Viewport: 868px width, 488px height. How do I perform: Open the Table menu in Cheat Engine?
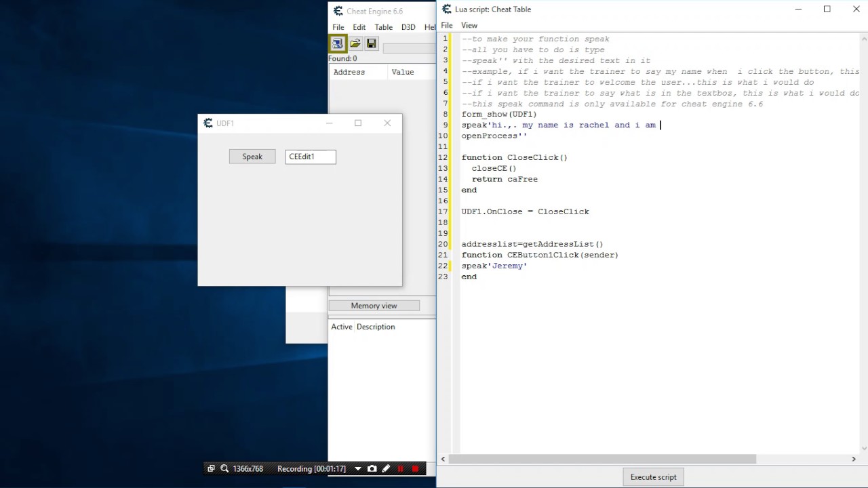point(384,27)
